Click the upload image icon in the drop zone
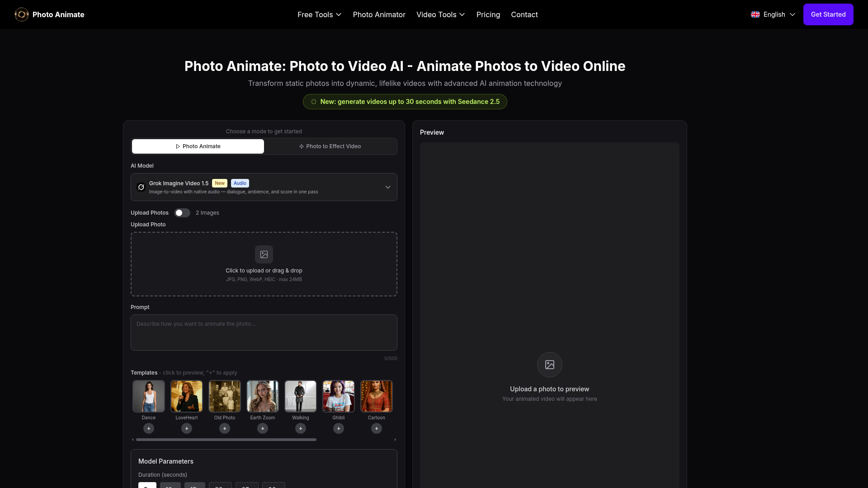The height and width of the screenshot is (488, 868). [264, 254]
